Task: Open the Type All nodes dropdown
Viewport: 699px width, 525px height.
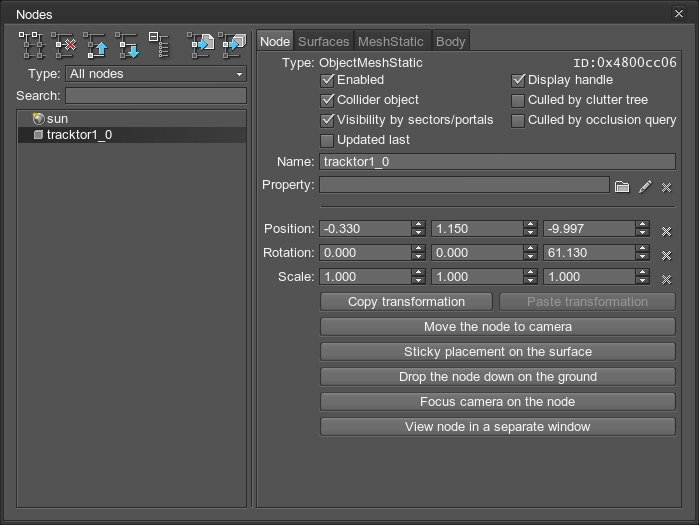Action: 155,74
